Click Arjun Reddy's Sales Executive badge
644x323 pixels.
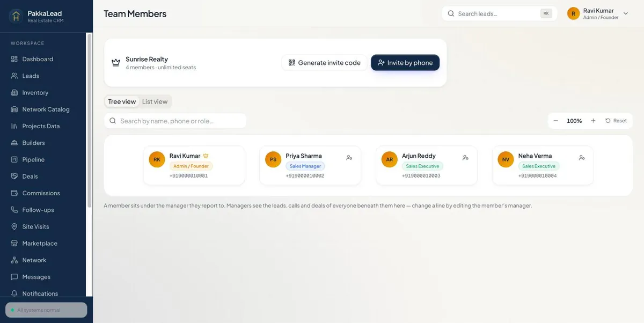pyautogui.click(x=422, y=166)
